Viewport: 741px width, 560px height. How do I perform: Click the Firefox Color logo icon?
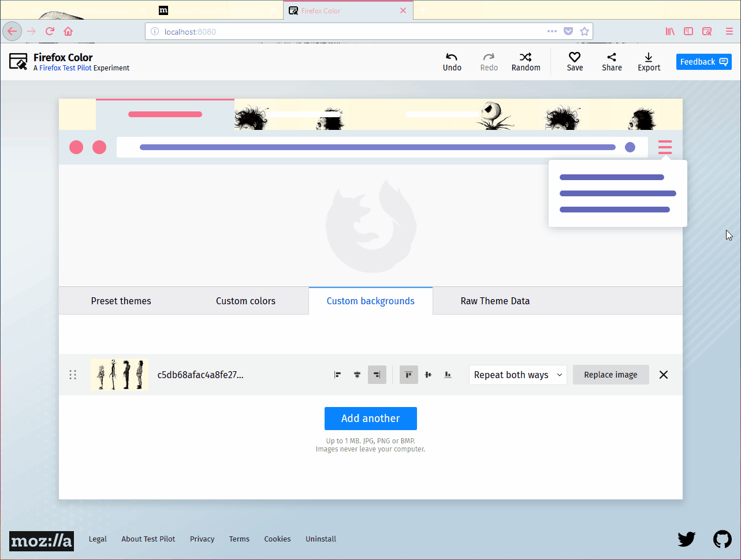pos(18,61)
